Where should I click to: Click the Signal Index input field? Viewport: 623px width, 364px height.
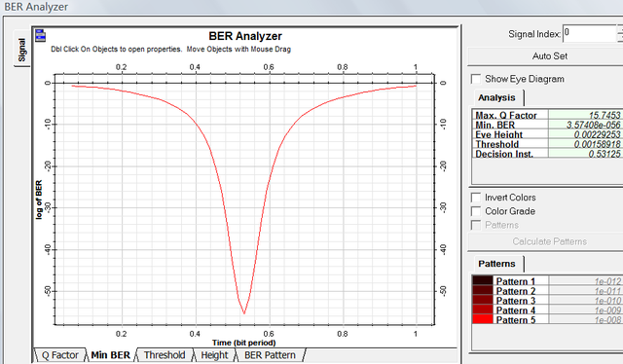[590, 33]
